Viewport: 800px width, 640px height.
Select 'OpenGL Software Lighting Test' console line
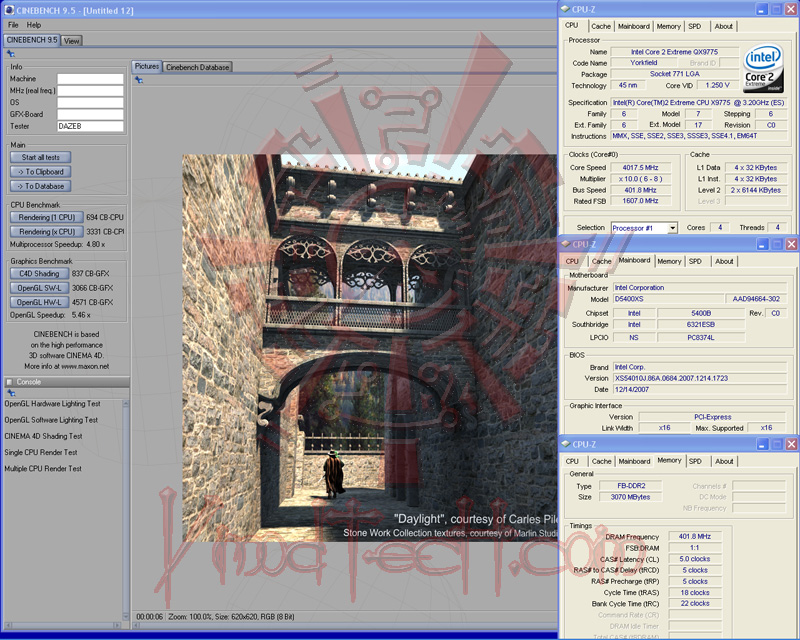coord(51,420)
